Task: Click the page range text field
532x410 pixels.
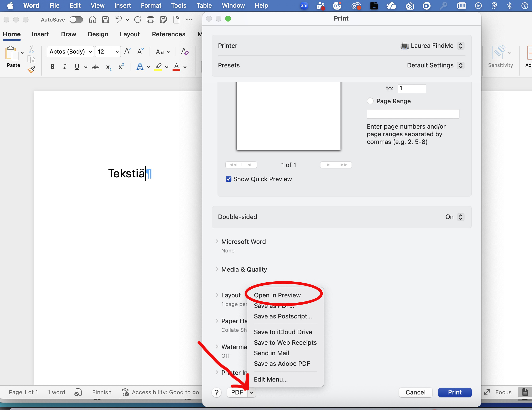Action: [x=413, y=114]
